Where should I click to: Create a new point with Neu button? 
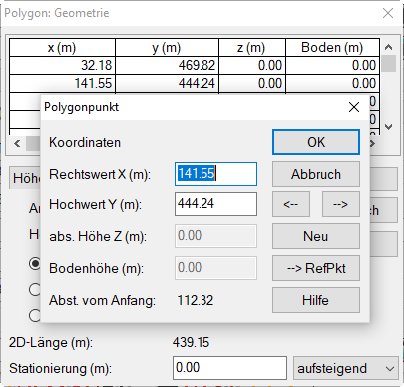316,236
